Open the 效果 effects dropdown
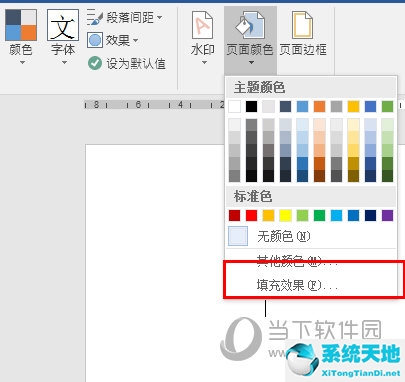This screenshot has width=405, height=382. coord(113,41)
